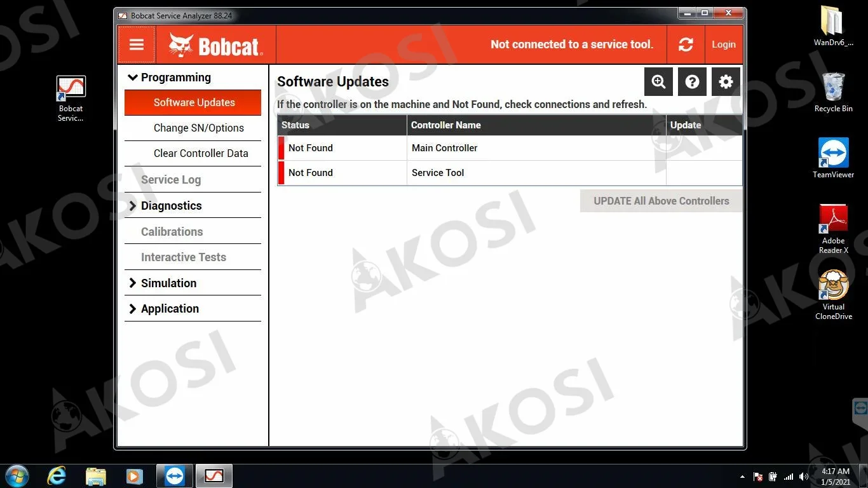
Task: Open the Windows Start menu
Action: [17, 475]
